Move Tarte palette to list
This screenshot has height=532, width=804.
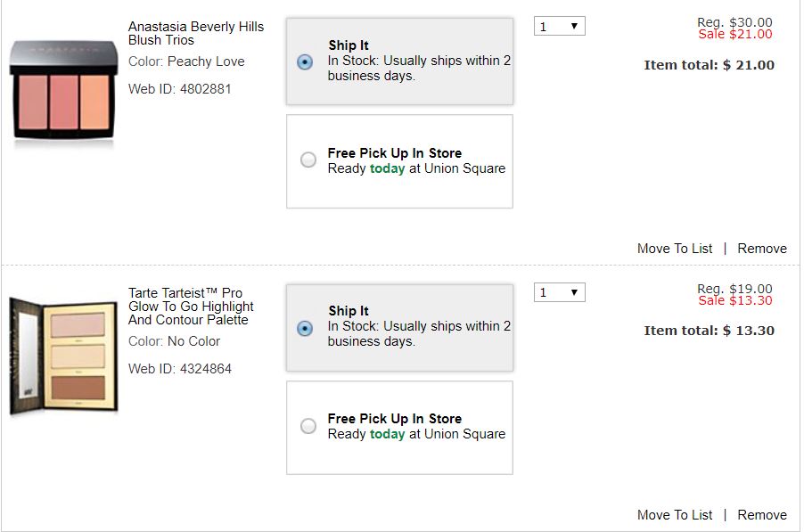coord(675,515)
